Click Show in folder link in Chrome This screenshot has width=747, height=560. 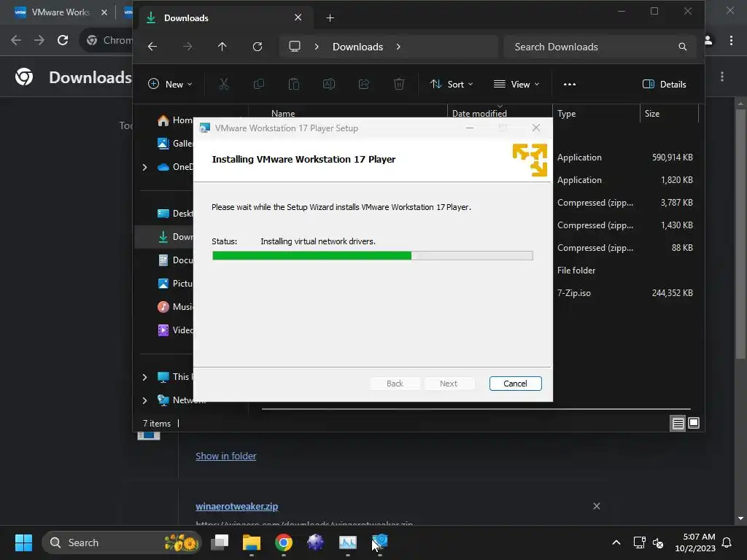226,456
